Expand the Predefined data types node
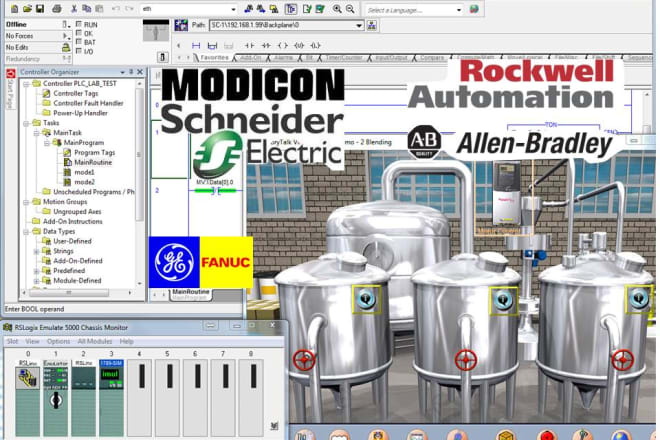 coord(37,271)
